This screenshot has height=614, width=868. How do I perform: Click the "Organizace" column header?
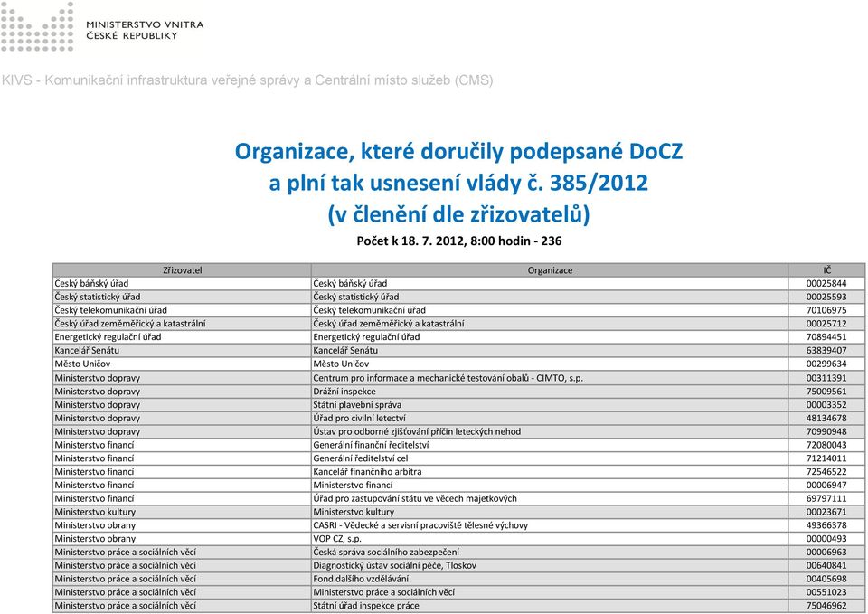550,270
